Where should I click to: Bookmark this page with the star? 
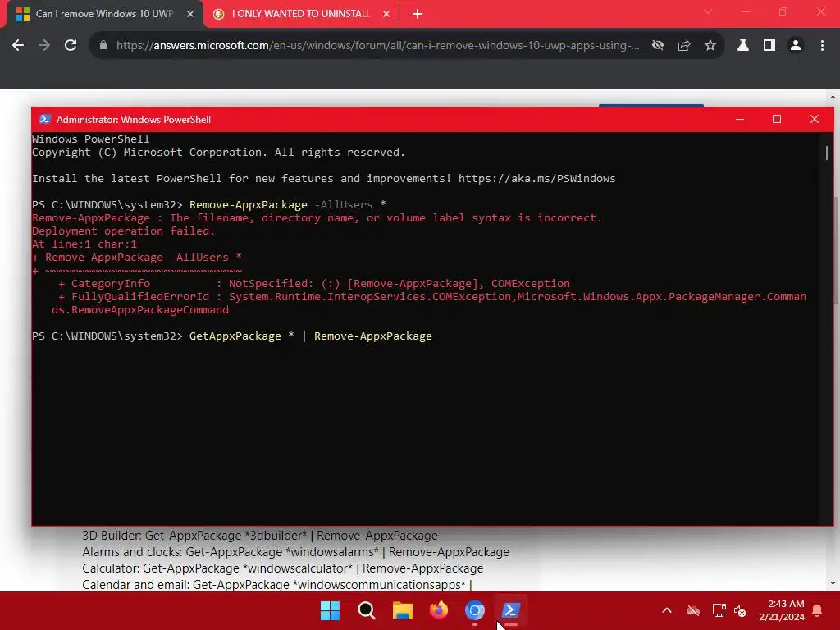tap(710, 46)
